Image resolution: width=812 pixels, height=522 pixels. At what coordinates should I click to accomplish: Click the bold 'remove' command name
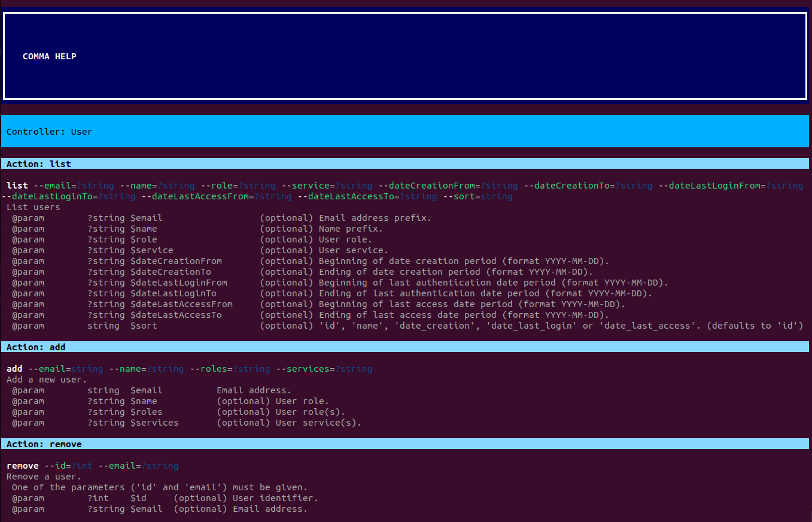tap(23, 466)
